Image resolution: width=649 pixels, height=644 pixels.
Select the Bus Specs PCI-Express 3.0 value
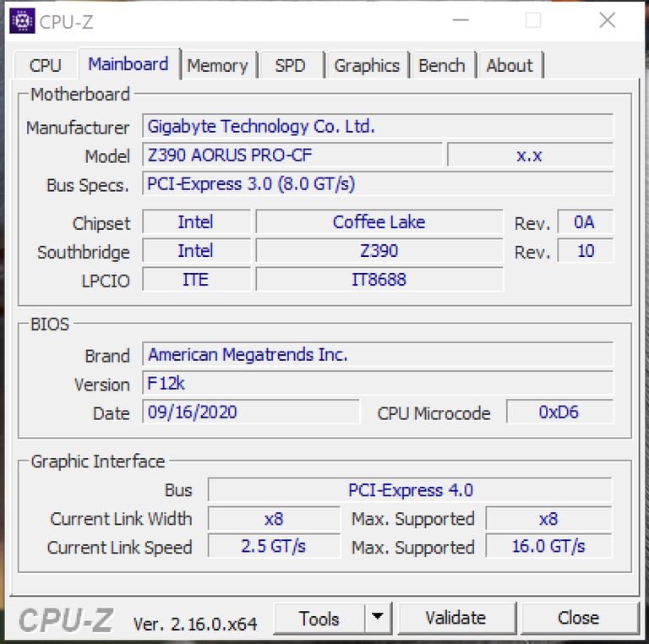pos(378,183)
